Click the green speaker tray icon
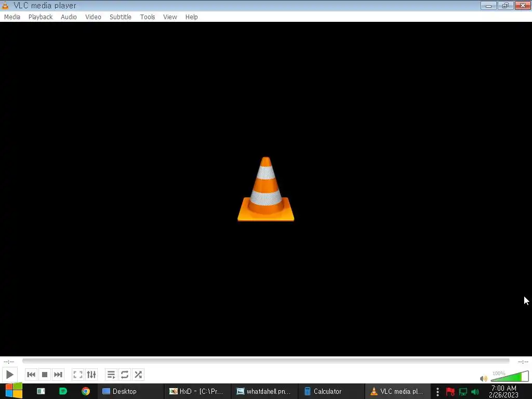532x399 pixels. pyautogui.click(x=475, y=392)
